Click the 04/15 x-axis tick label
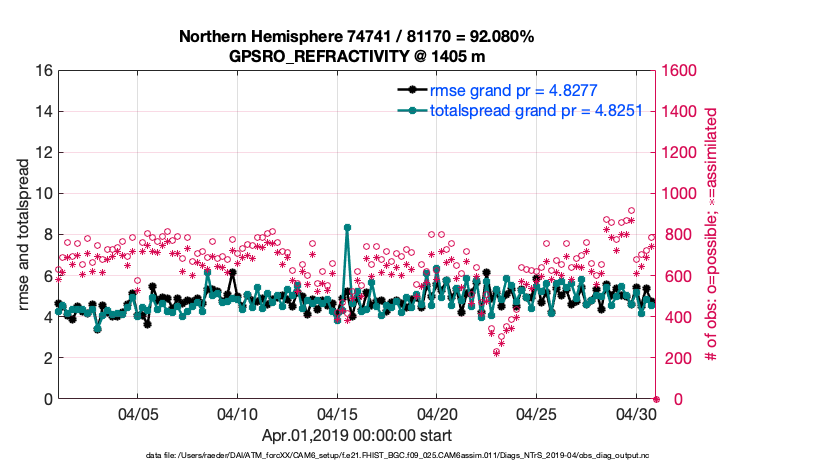Viewport: 830px width, 470px height. (x=337, y=415)
